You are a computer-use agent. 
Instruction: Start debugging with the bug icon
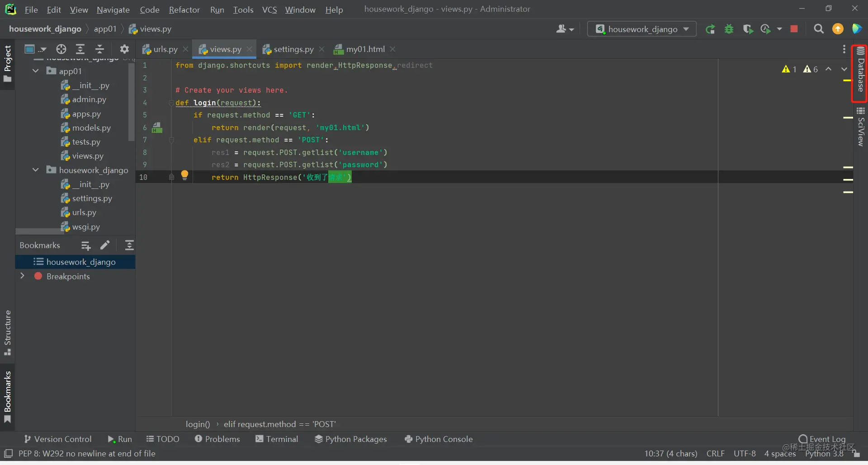[729, 29]
